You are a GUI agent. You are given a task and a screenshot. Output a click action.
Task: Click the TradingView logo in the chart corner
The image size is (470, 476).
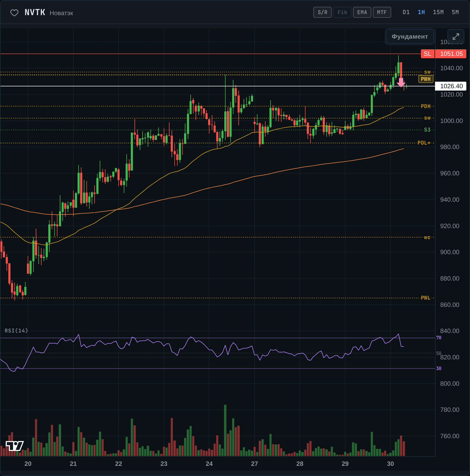point(15,446)
